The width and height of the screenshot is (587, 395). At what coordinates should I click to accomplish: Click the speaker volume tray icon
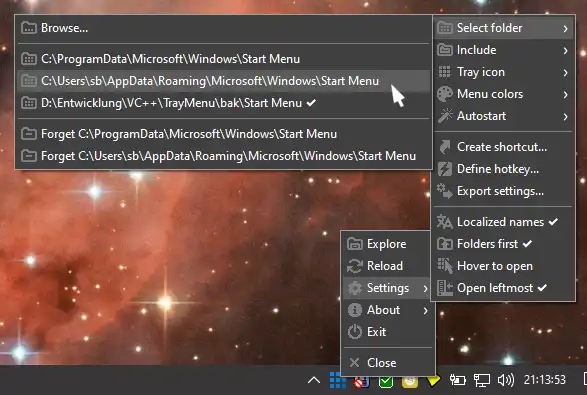505,380
